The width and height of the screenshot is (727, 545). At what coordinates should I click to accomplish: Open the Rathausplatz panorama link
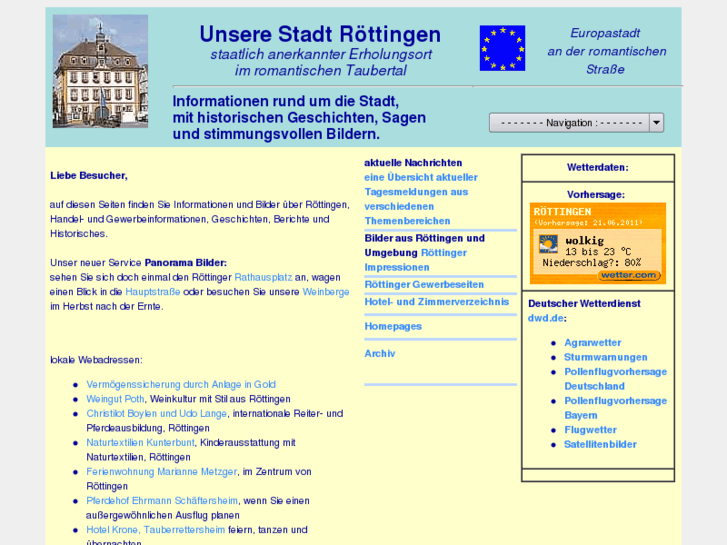point(263,277)
